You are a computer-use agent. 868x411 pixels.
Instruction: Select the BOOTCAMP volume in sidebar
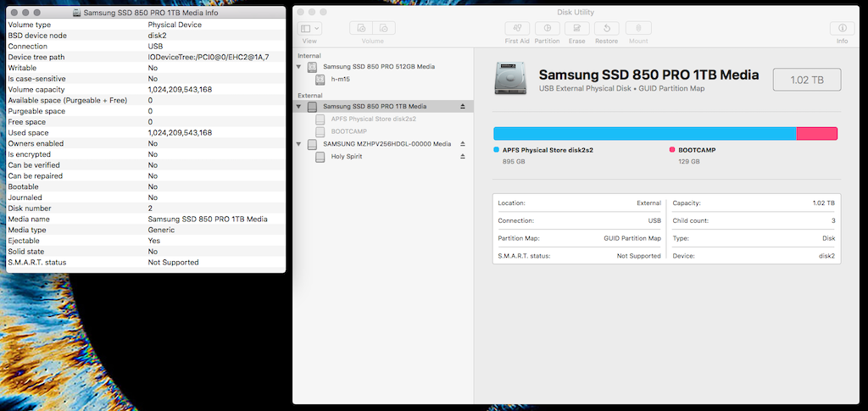tap(348, 131)
